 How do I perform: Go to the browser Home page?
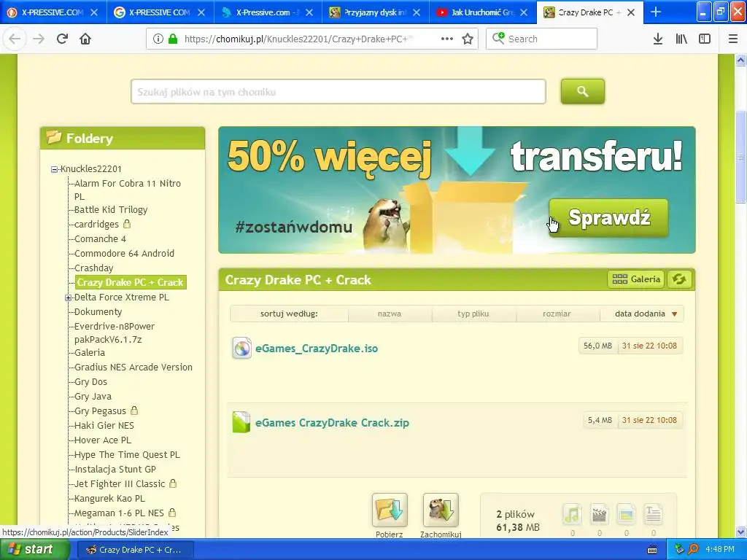(85, 39)
